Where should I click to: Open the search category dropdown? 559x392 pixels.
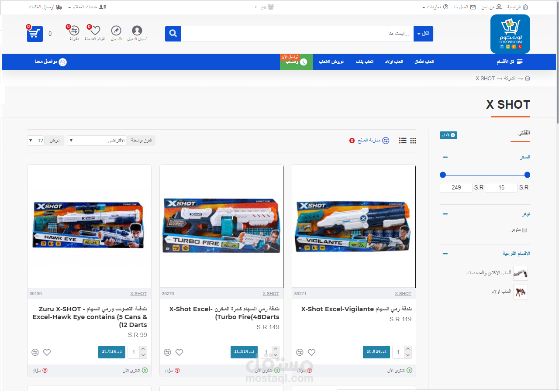[x=423, y=34]
